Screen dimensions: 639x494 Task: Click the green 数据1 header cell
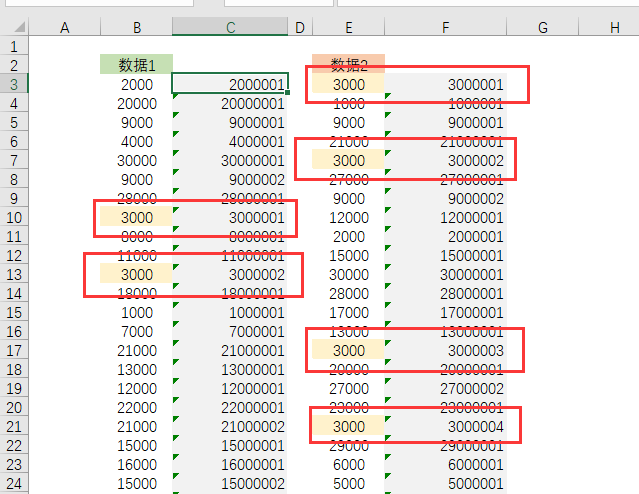[137, 65]
